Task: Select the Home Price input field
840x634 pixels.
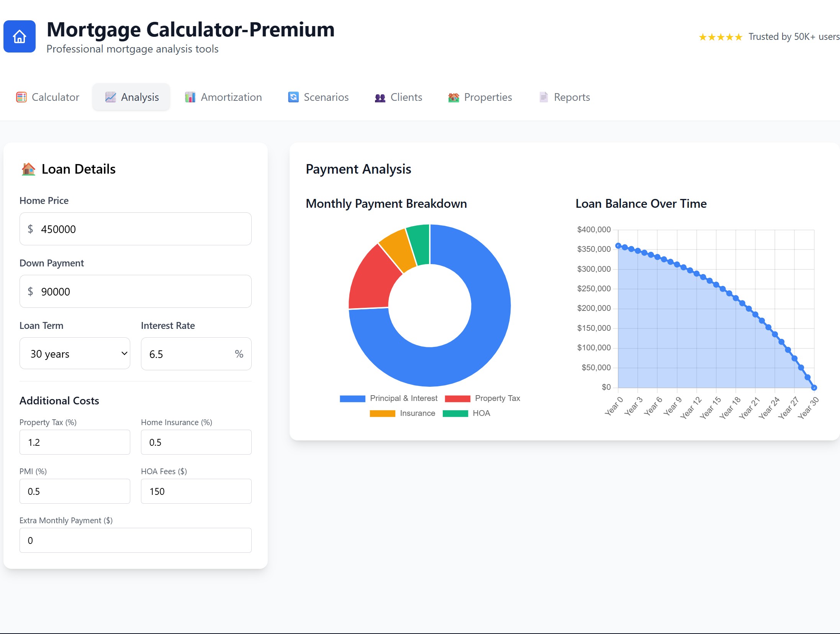Action: [135, 229]
